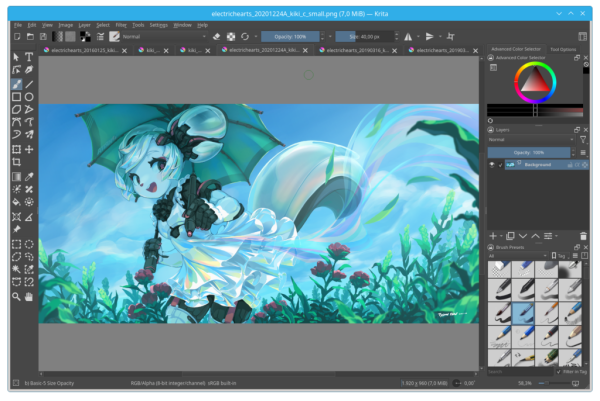This screenshot has height=401, width=600.
Task: Select the Reference Images pin tool
Action: (16, 230)
